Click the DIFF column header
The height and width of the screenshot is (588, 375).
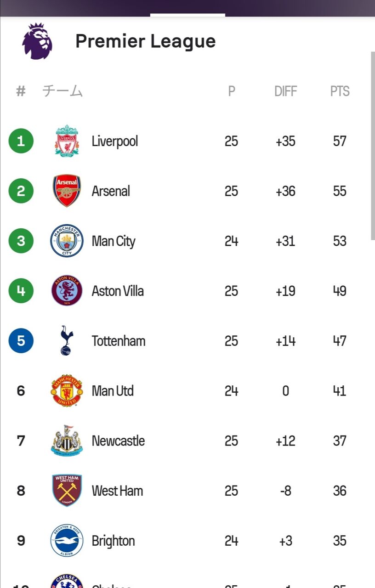(x=285, y=91)
